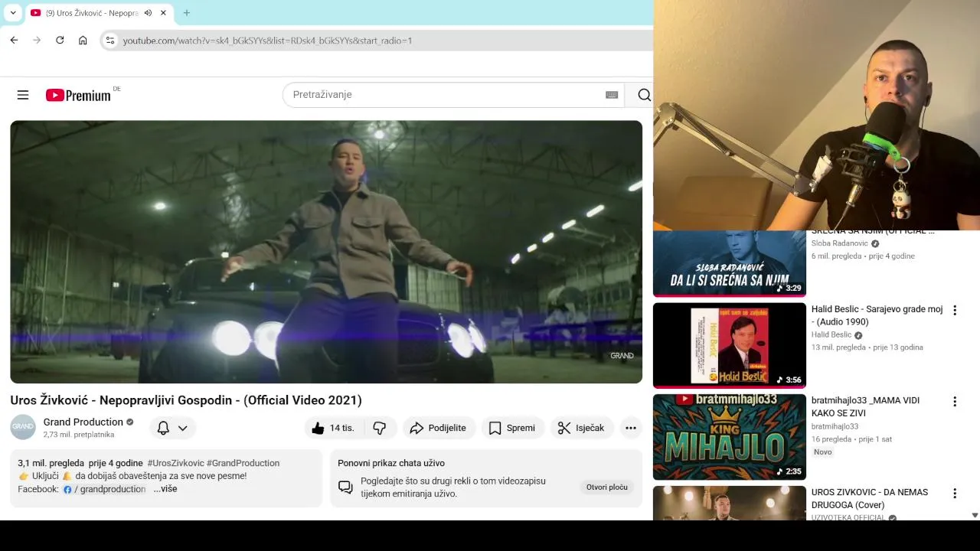
Task: Click the Podijelite share button
Action: 438,428
